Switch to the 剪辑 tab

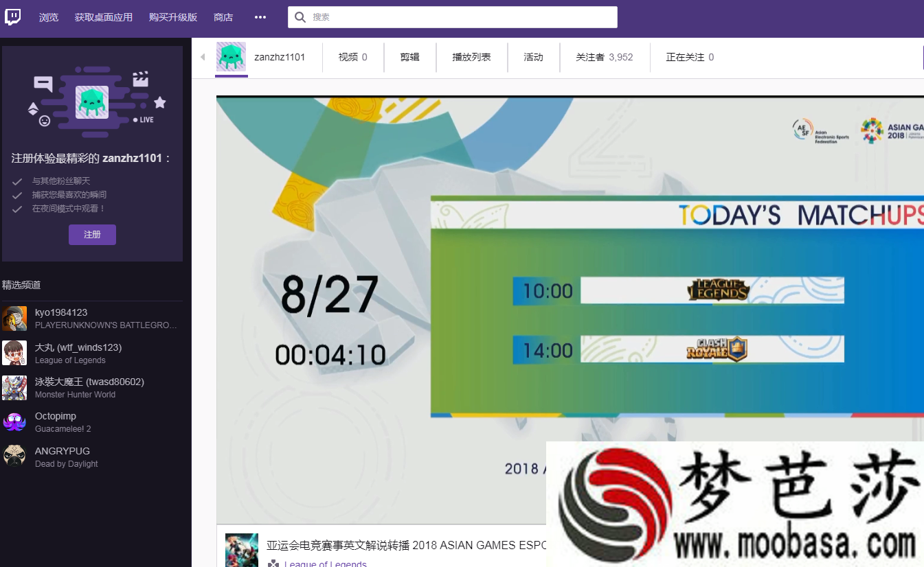point(410,57)
